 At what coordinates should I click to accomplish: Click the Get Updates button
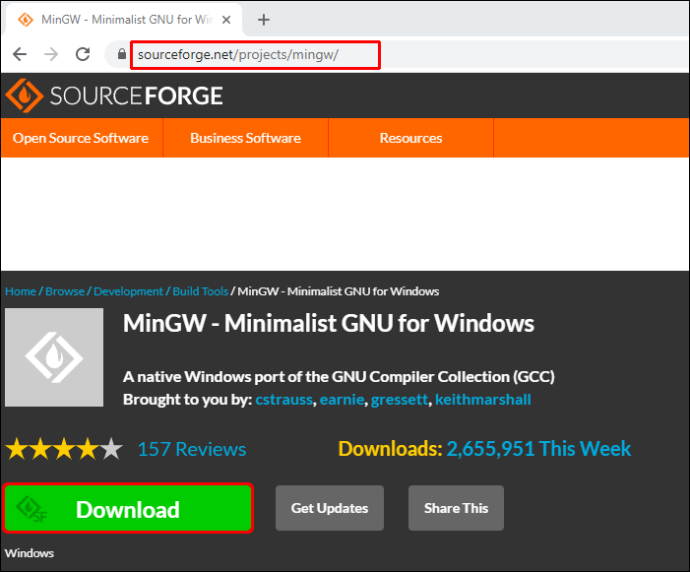[330, 508]
